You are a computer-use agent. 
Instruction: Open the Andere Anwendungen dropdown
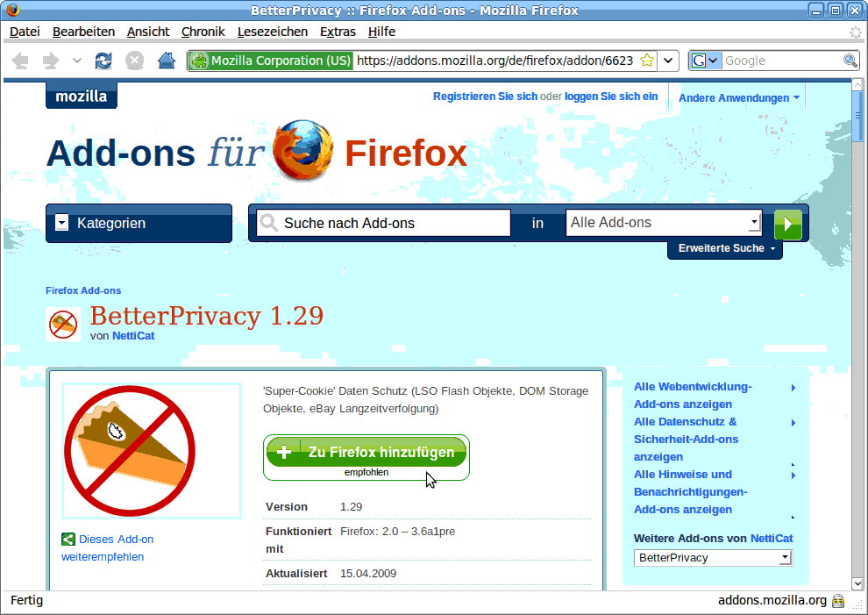(739, 98)
